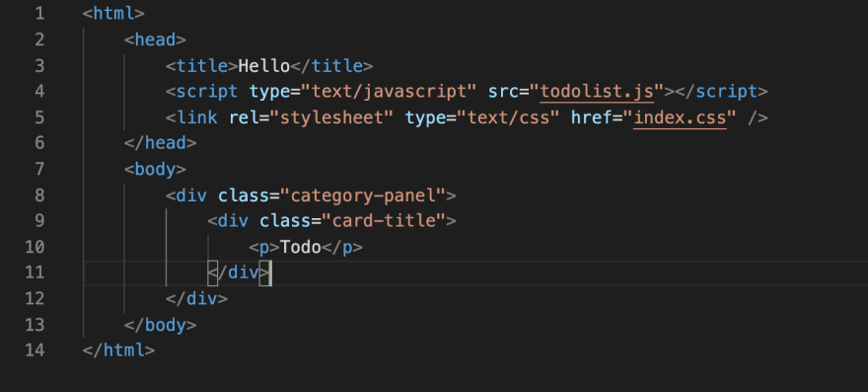
Task: Click the "text/css" type value
Action: click(508, 118)
